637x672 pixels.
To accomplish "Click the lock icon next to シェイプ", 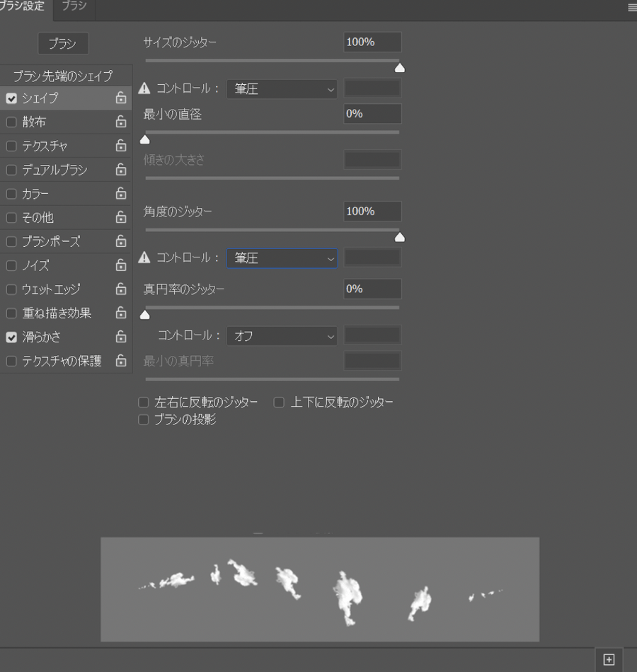I will tap(121, 98).
